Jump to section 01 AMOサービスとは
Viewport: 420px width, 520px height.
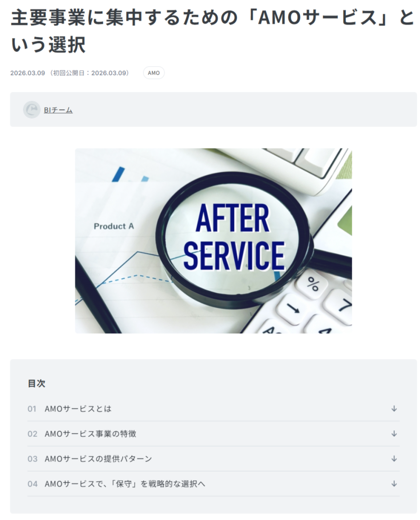click(x=213, y=408)
